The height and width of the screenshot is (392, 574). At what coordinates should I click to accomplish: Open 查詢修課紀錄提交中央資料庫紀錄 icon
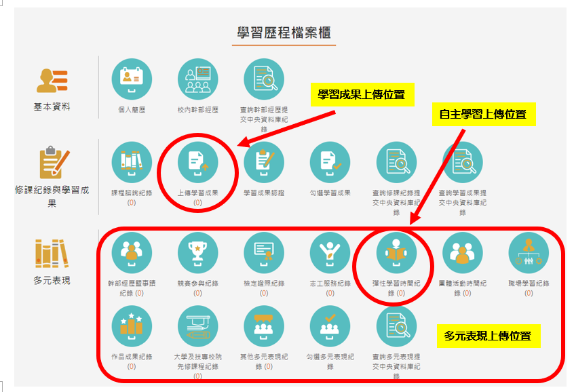[x=396, y=162]
